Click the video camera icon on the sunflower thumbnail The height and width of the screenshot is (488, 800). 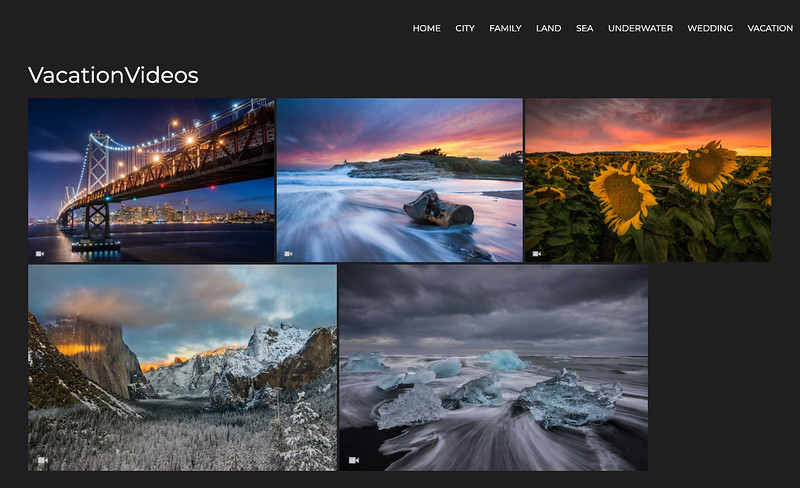537,254
